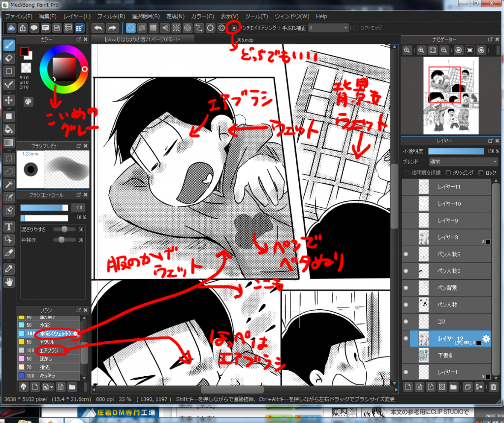Select the ぼかし brush

click(48, 358)
